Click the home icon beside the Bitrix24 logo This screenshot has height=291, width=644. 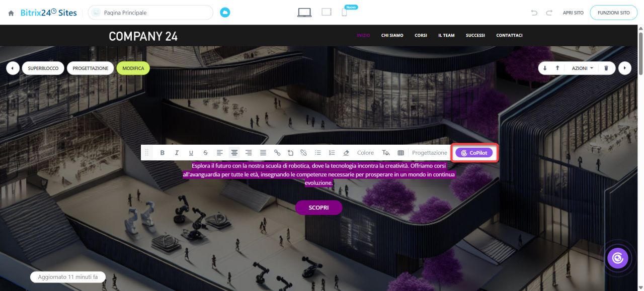(x=11, y=13)
